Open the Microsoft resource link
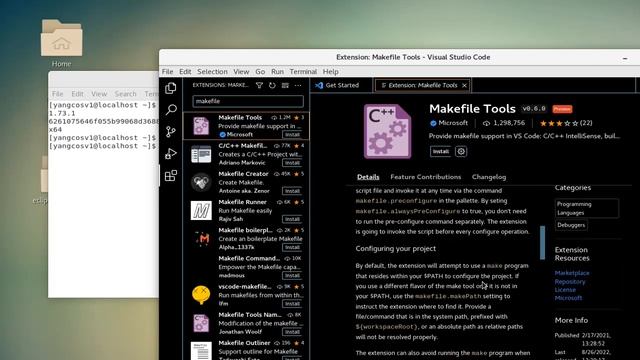 click(568, 298)
